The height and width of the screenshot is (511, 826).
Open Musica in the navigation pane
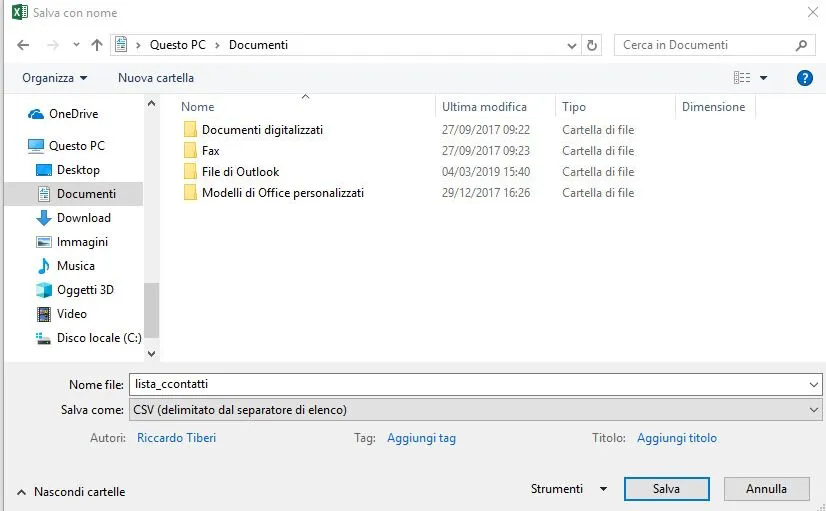click(x=75, y=266)
